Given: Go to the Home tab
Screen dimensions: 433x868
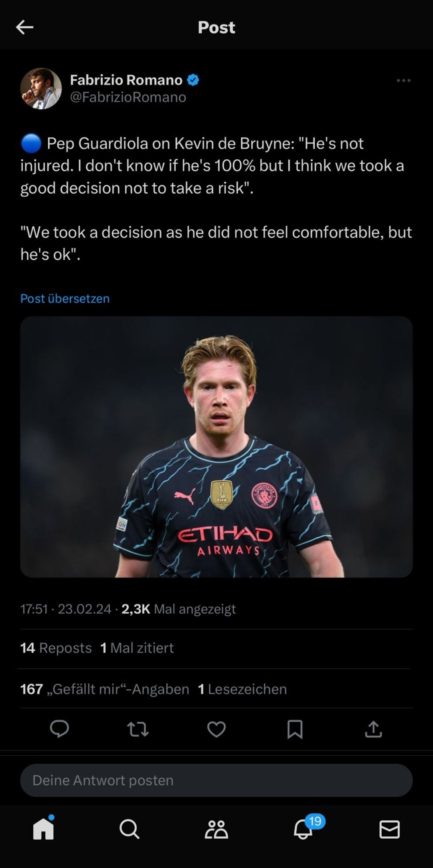Looking at the screenshot, I should click(x=43, y=828).
